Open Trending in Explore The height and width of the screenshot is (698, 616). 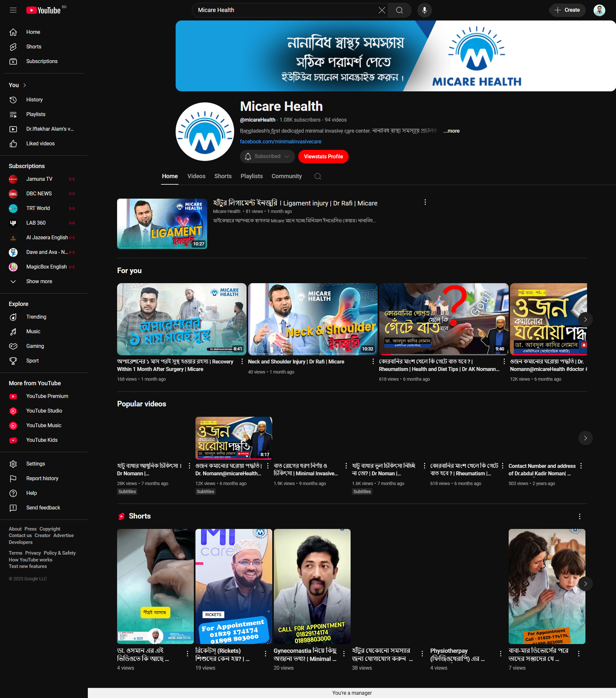(44, 317)
